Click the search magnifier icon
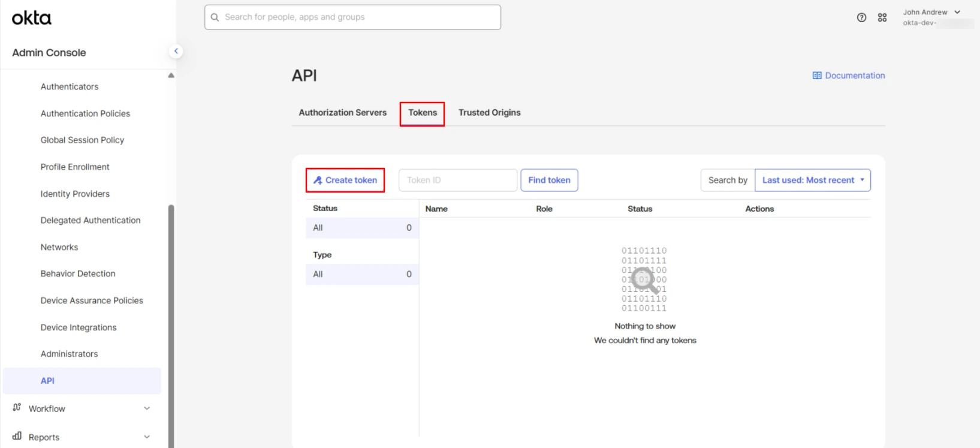The height and width of the screenshot is (448, 980). coord(215,17)
